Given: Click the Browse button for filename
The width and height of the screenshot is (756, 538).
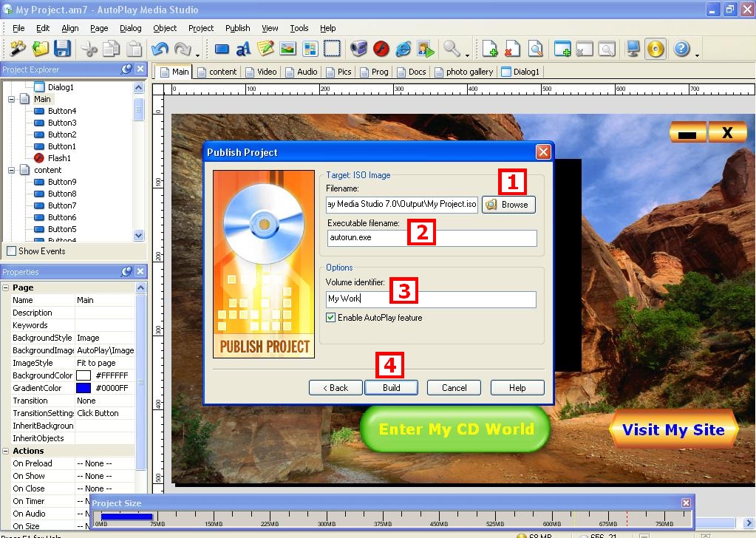Looking at the screenshot, I should coord(508,205).
